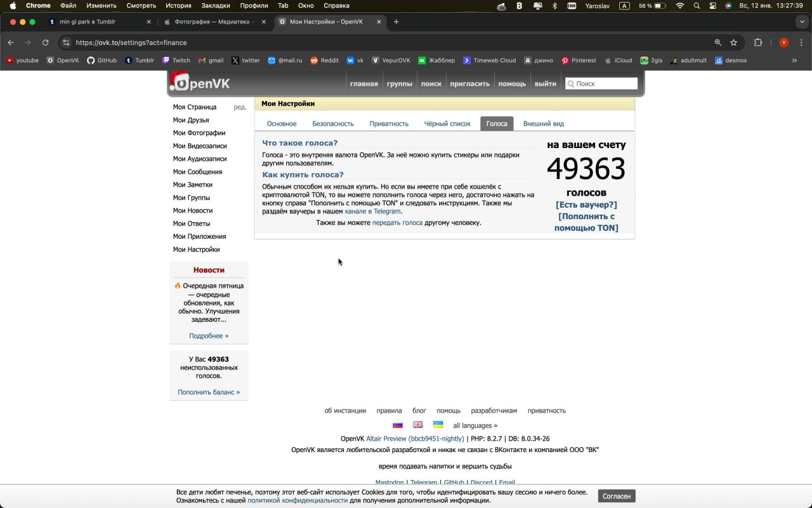Screen dimensions: 812x508
Task: Open the Reddit bookmark
Action: [324, 60]
